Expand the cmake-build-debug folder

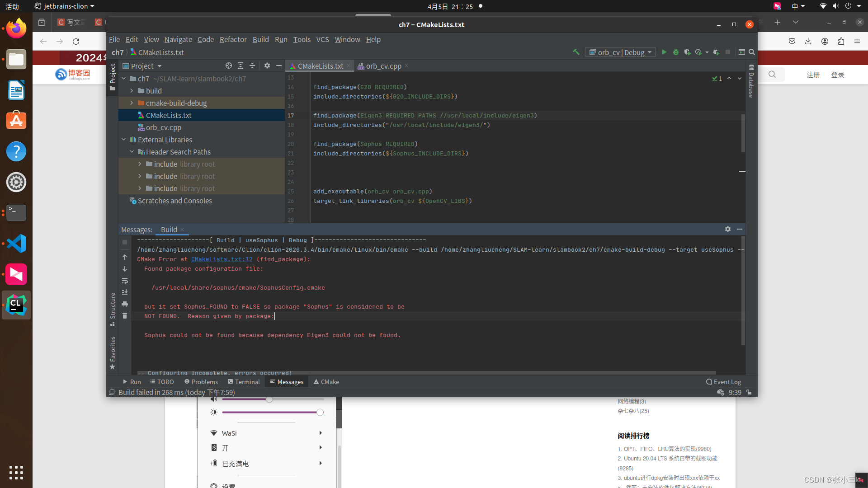(132, 103)
